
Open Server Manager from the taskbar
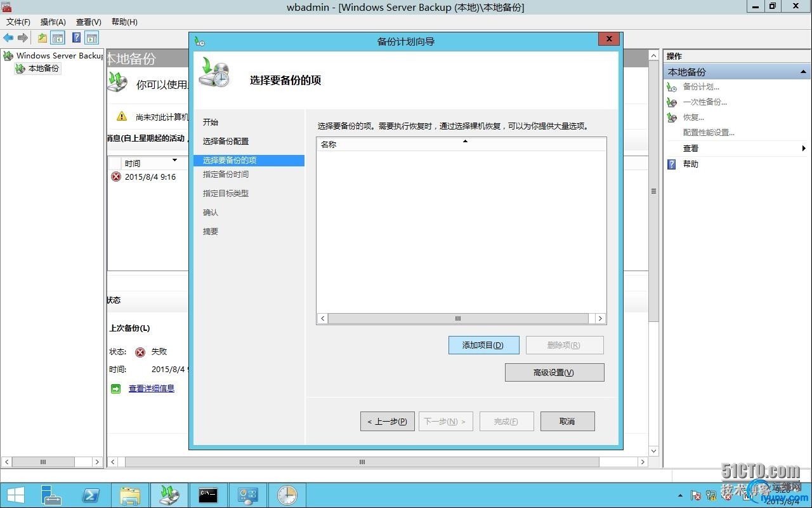pyautogui.click(x=51, y=495)
